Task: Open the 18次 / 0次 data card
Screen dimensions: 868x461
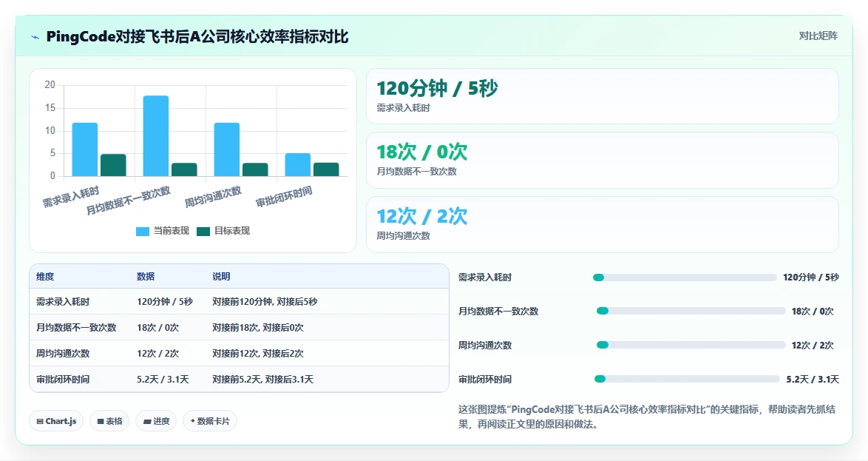Action: 603,160
